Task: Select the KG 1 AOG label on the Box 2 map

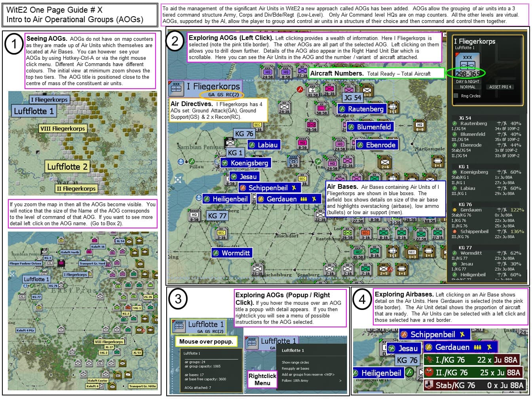Action: [x=235, y=152]
